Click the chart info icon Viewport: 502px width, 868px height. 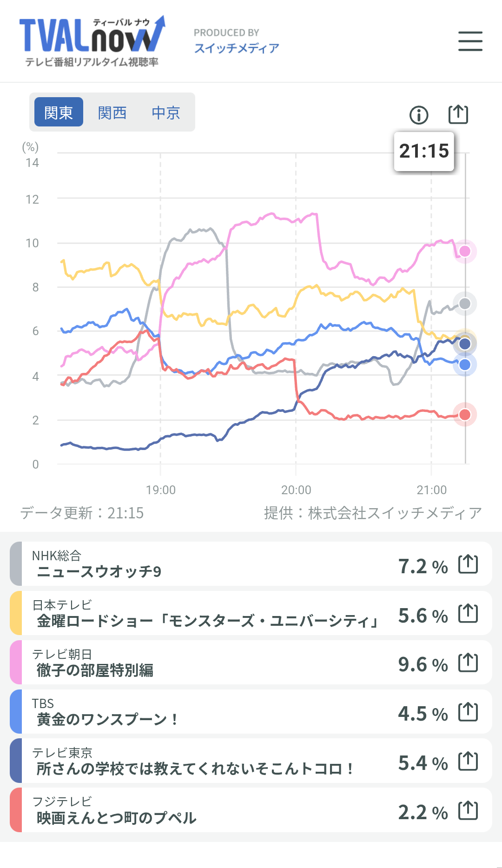419,115
